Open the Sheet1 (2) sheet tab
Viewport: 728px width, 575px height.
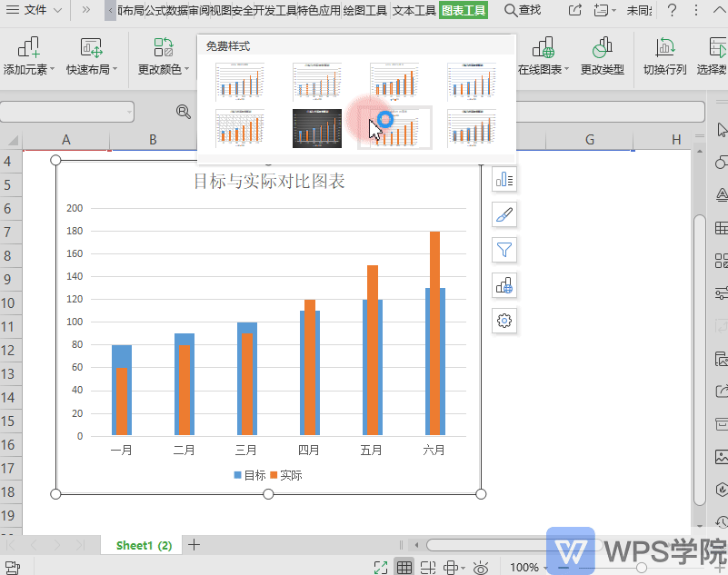point(144,545)
